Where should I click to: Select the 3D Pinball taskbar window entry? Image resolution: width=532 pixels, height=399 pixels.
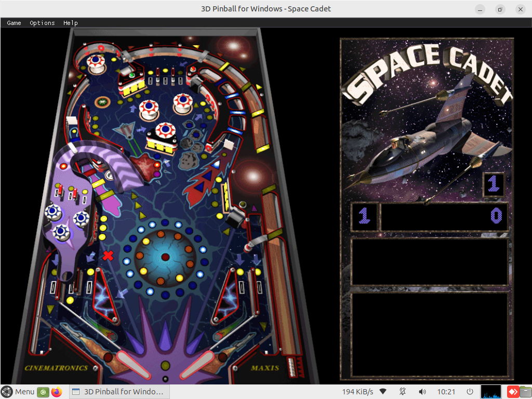(x=119, y=392)
